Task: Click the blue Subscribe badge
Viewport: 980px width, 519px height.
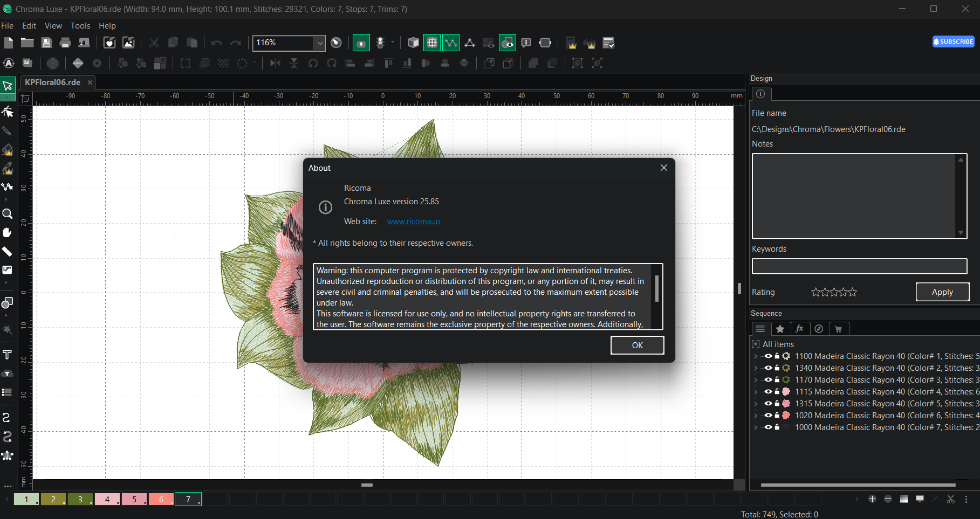Action: click(954, 41)
